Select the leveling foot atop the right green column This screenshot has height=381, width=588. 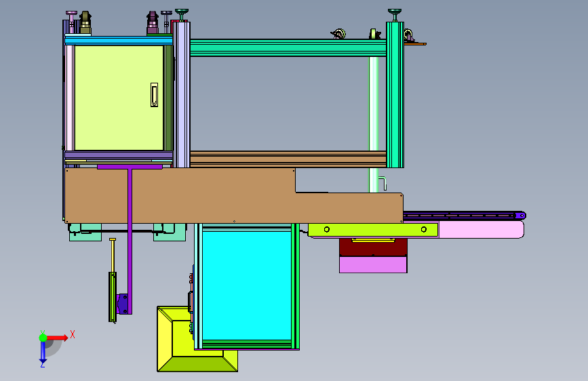point(395,15)
